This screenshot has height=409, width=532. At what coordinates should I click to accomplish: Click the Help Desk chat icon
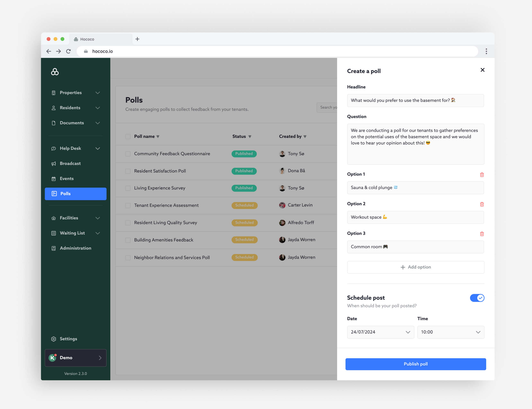54,148
